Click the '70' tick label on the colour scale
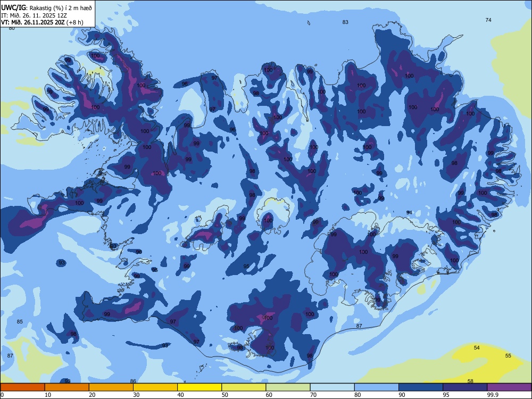Image resolution: width=532 pixels, height=399 pixels. pyautogui.click(x=313, y=395)
